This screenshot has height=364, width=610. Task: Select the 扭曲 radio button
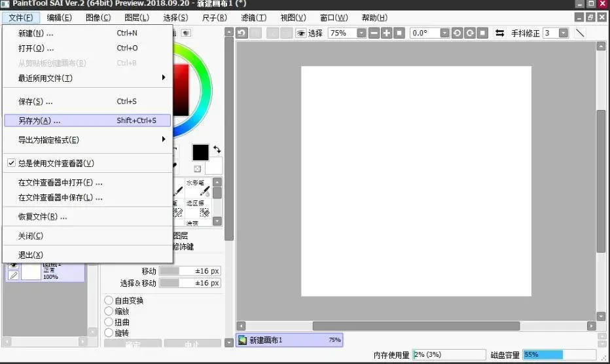pyautogui.click(x=109, y=322)
